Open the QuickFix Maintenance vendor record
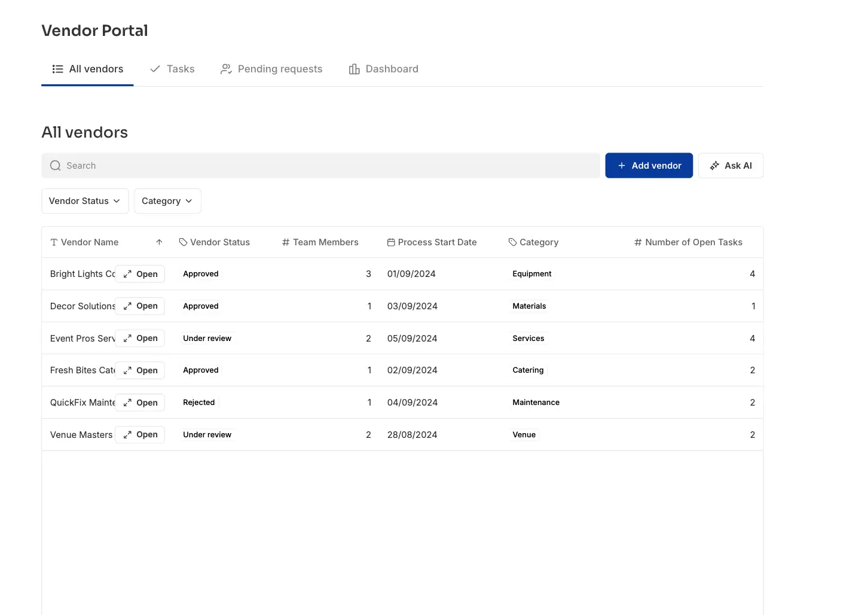The width and height of the screenshot is (868, 615). [x=139, y=402]
